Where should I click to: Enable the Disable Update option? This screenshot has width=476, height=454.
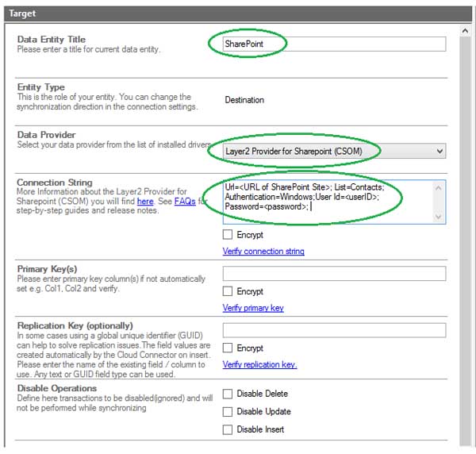(228, 411)
